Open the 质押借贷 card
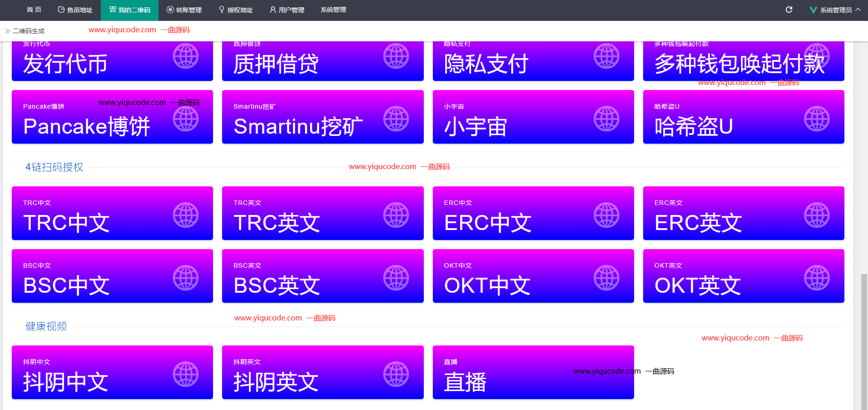The height and width of the screenshot is (410, 868). coord(322,61)
